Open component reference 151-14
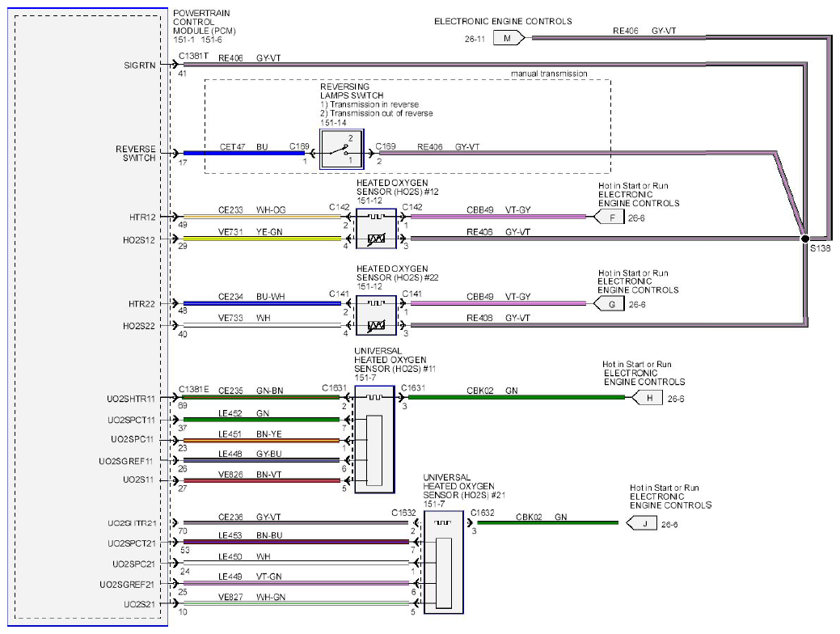The width and height of the screenshot is (840, 634). (333, 123)
